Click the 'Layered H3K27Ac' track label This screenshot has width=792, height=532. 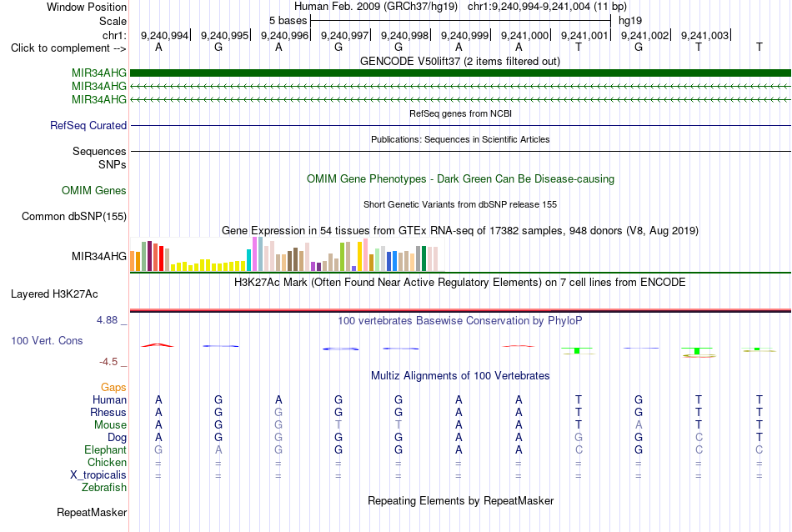pyautogui.click(x=54, y=294)
